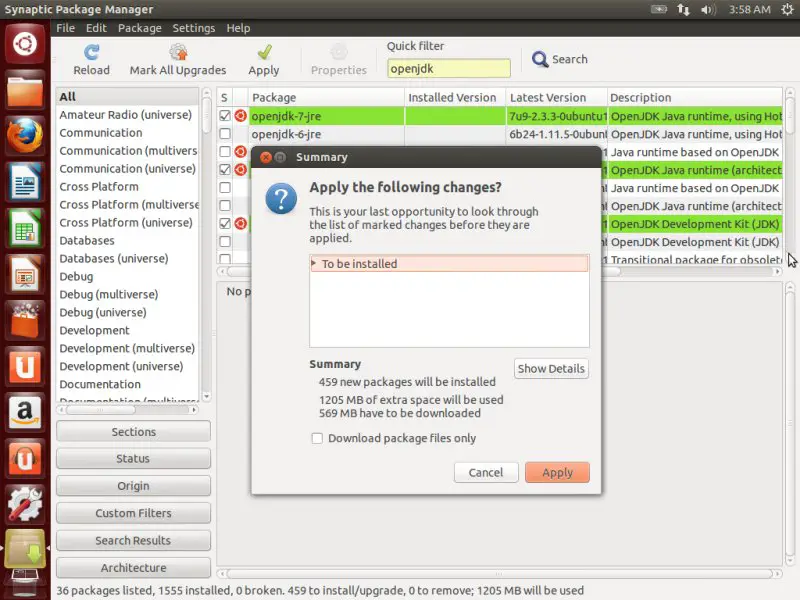Select the Databases (universe) category
This screenshot has width=800, height=600.
[127, 259]
